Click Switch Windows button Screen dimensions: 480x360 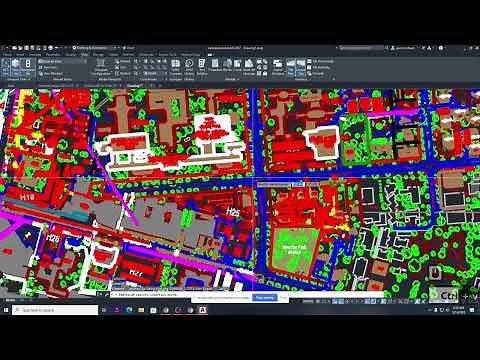[277, 67]
